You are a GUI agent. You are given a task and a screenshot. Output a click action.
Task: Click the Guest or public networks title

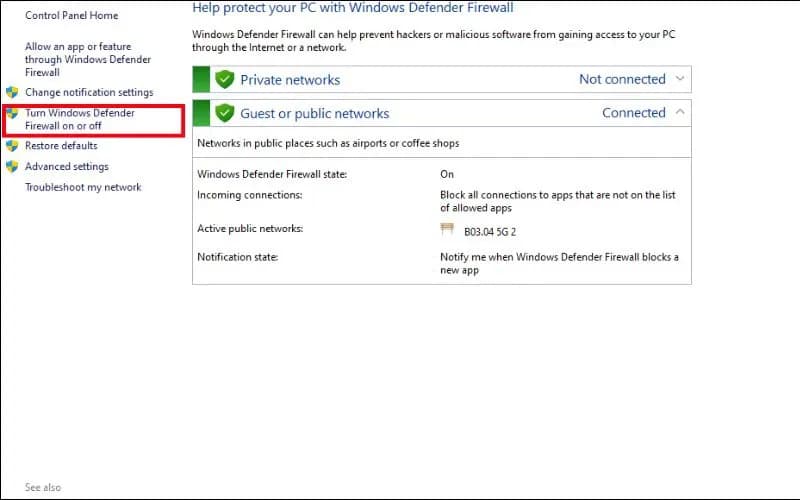point(314,114)
